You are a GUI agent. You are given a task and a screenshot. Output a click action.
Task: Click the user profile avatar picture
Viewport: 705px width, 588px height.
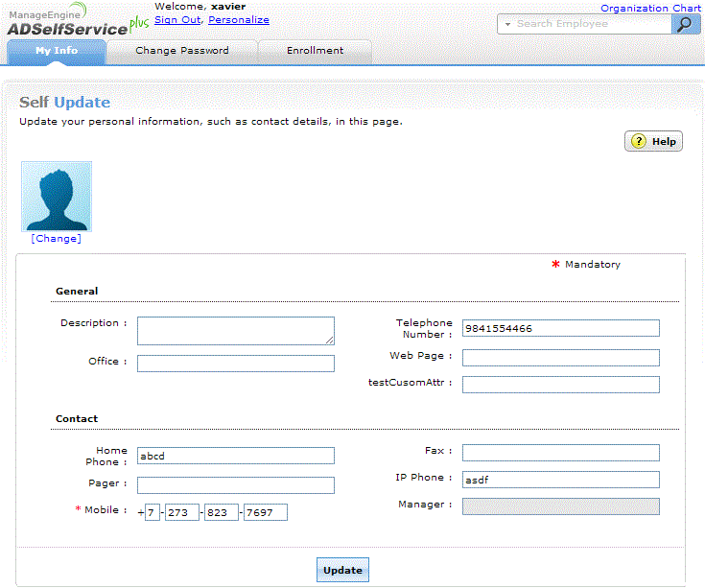pos(57,197)
